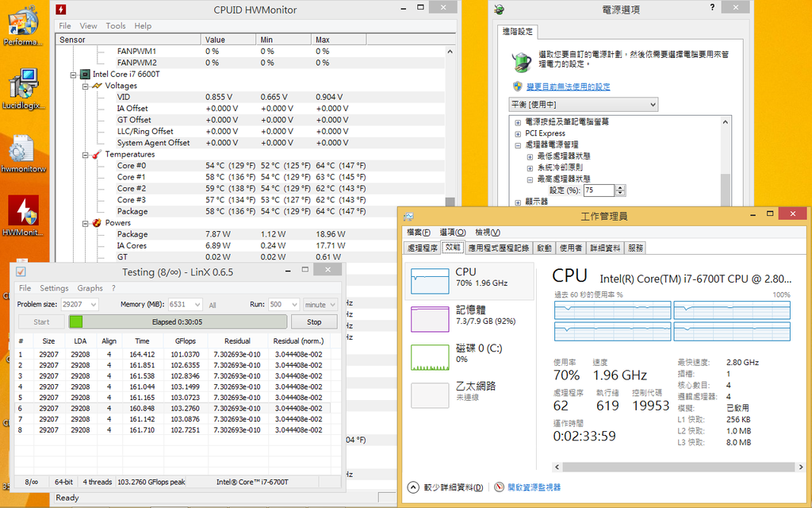Click the HWMonitor vertical scrollbar up arrow
This screenshot has width=812, height=508.
click(450, 52)
